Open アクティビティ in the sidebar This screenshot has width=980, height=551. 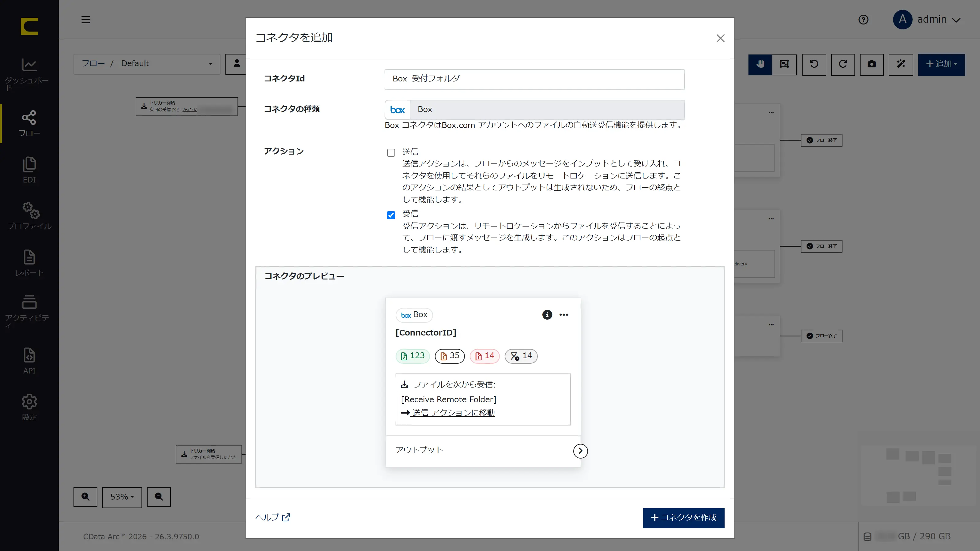[x=29, y=311]
